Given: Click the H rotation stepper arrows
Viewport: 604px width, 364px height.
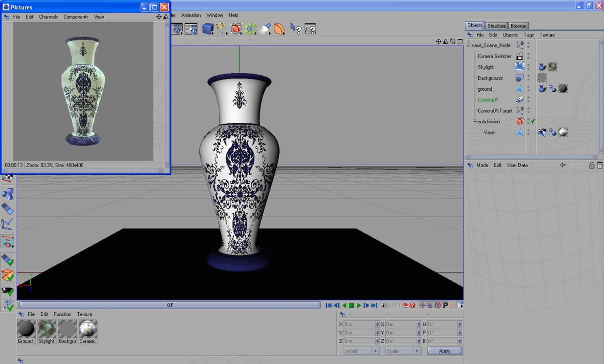Looking at the screenshot, I should (459, 324).
